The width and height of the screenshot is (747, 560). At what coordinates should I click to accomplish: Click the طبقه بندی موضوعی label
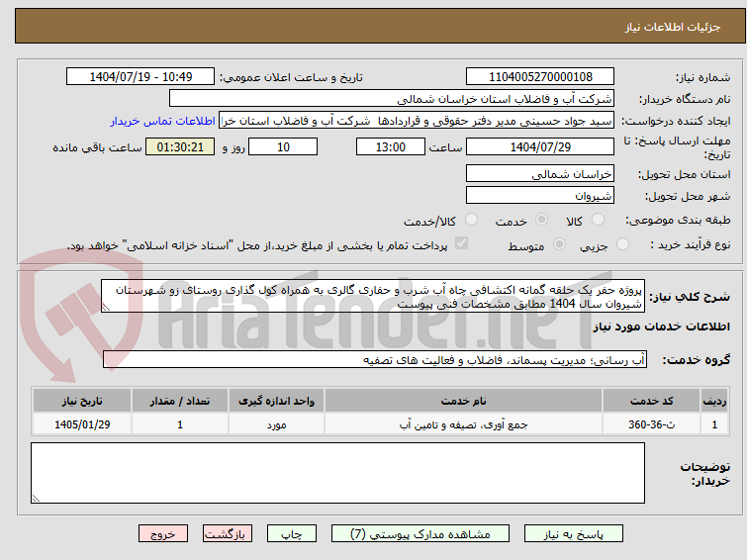pos(678,221)
